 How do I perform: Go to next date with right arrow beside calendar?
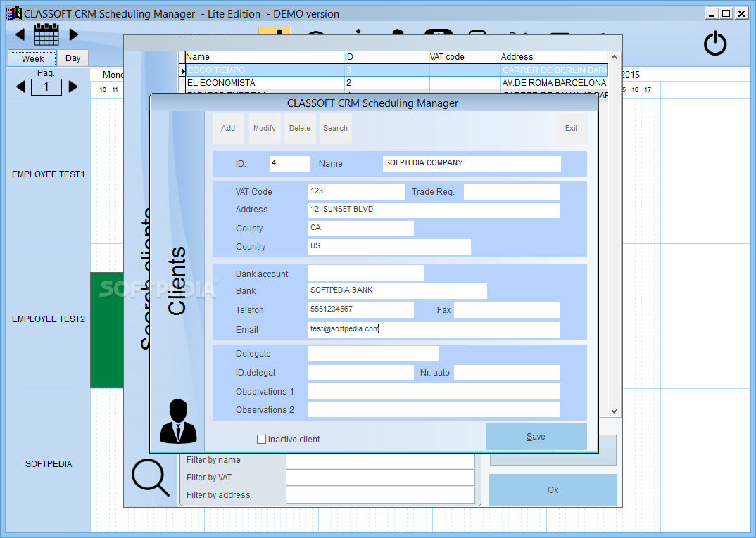click(x=73, y=34)
